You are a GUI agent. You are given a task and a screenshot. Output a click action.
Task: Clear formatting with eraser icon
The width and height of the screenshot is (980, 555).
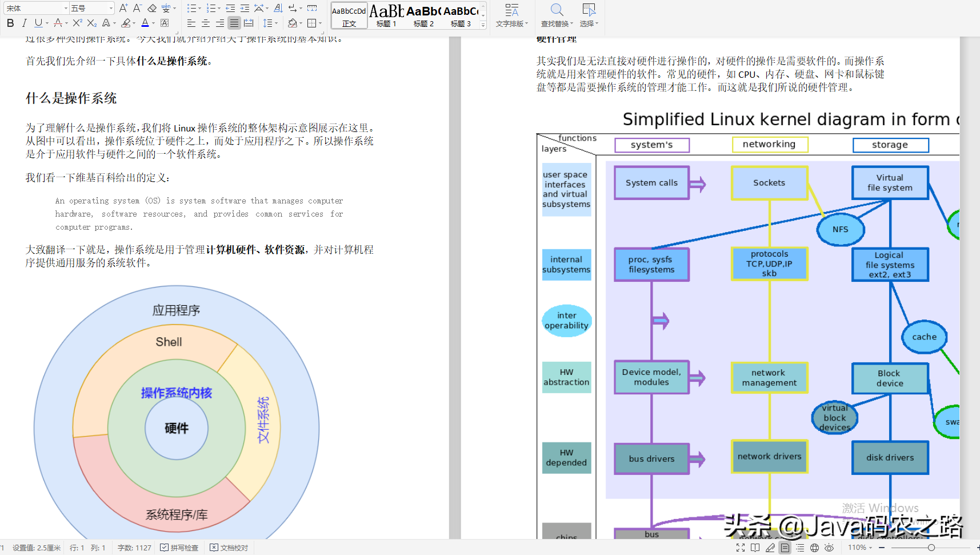(152, 8)
